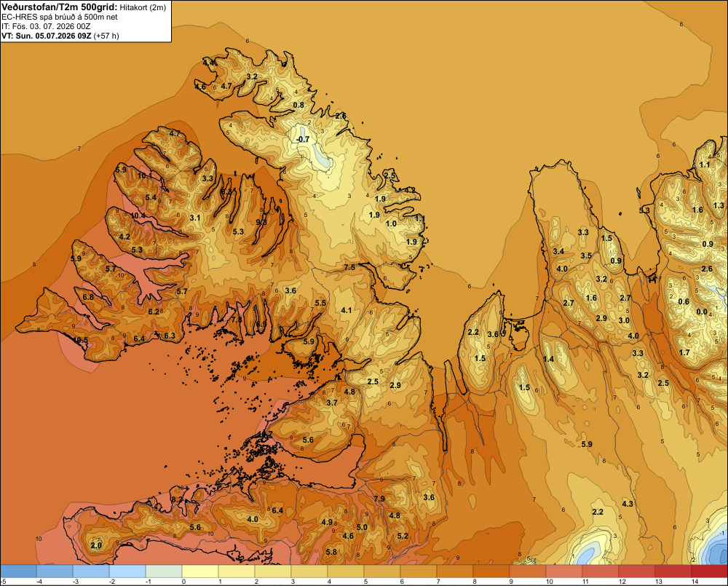Select the "10.5" temperature value
The width and height of the screenshot is (728, 586).
[80, 341]
